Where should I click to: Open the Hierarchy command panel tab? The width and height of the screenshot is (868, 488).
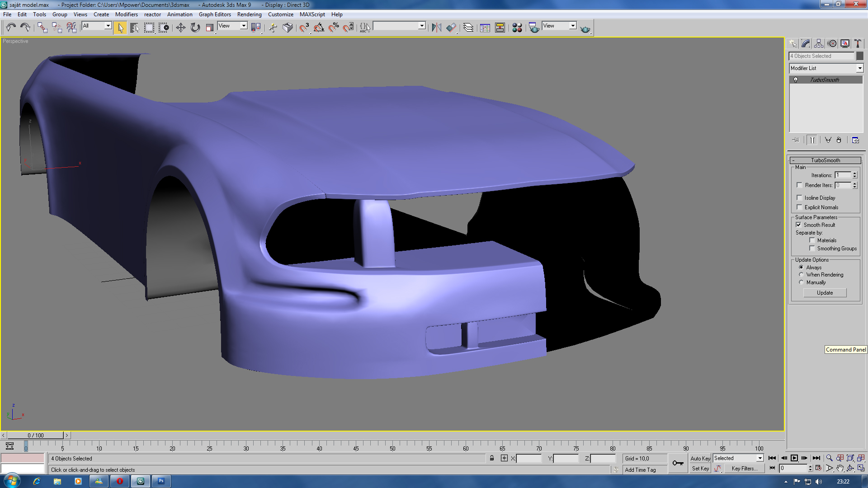click(819, 43)
